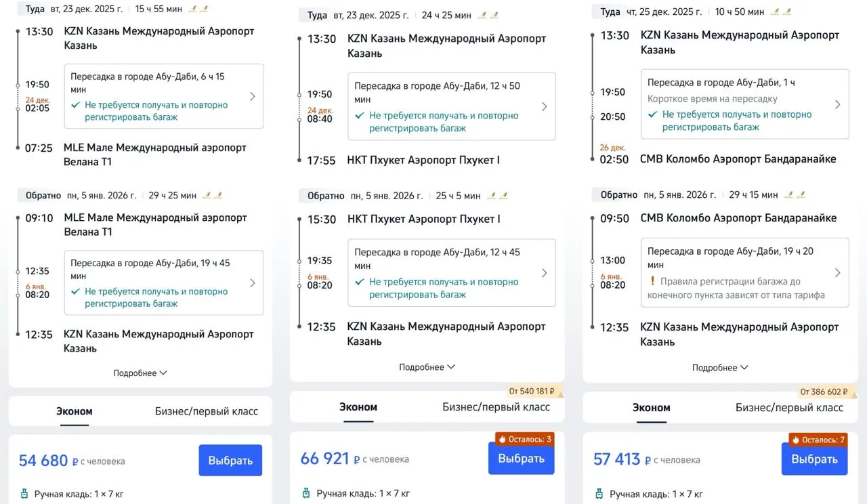Click hand luggage icon under 54 680 ₽ price

tap(24, 494)
